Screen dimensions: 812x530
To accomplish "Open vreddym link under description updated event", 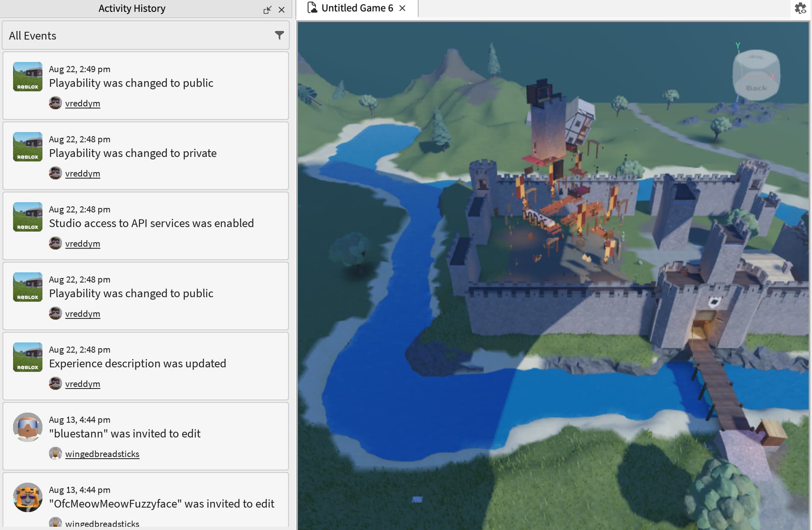I will tap(82, 384).
